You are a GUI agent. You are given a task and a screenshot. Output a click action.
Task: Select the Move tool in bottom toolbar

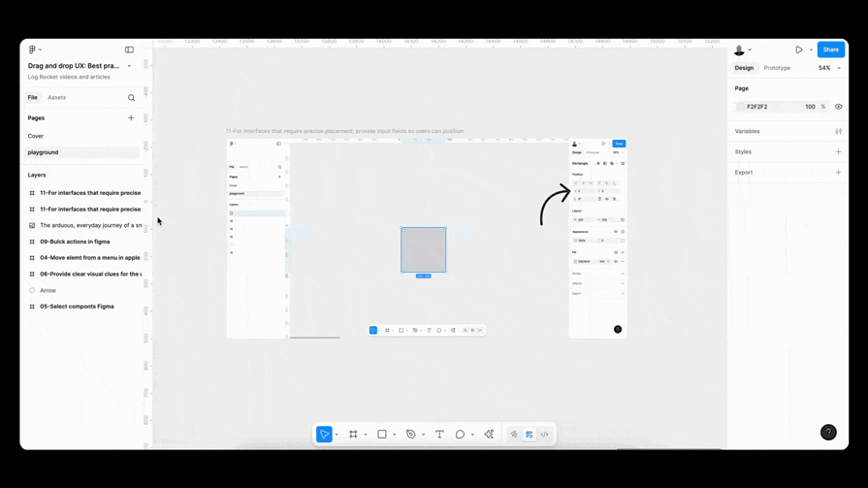point(324,435)
